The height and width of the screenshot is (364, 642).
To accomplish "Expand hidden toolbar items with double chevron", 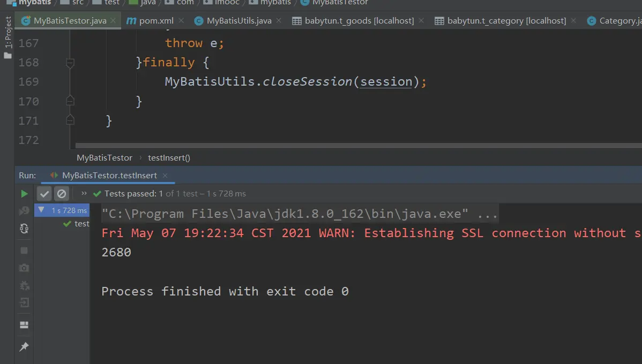I will click(x=84, y=194).
